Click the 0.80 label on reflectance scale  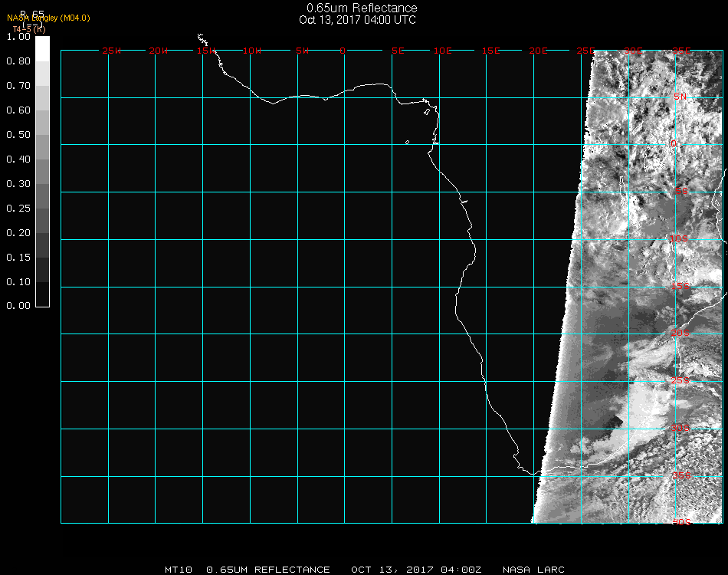point(18,61)
